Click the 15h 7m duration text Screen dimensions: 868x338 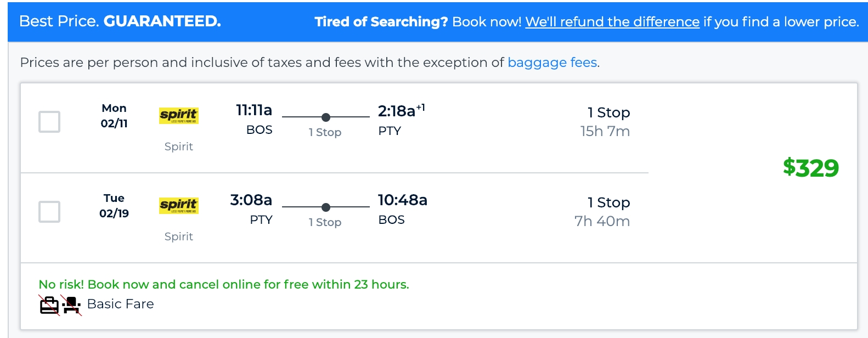point(605,131)
